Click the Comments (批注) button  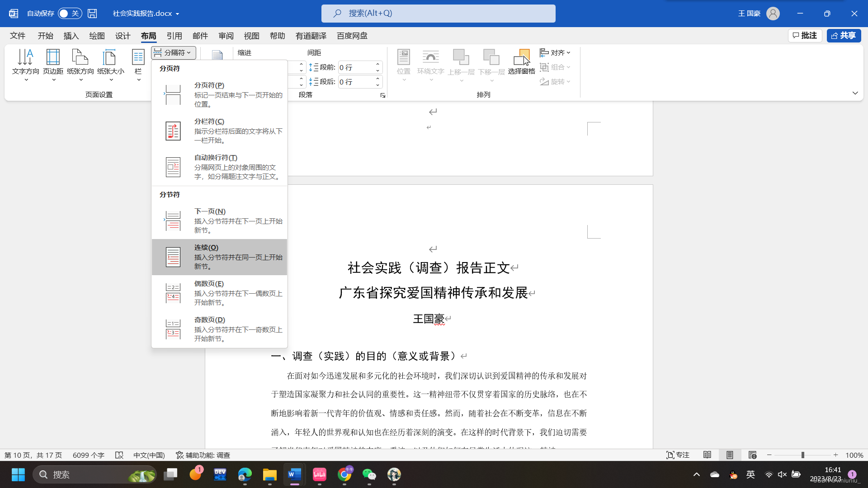pos(805,36)
